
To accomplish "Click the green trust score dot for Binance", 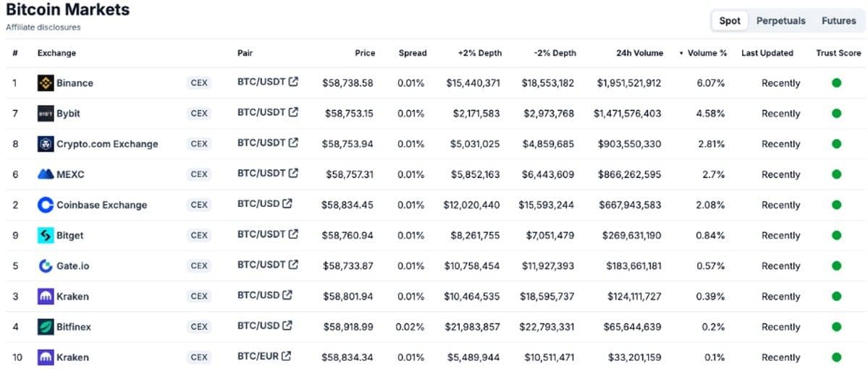I will click(x=836, y=83).
